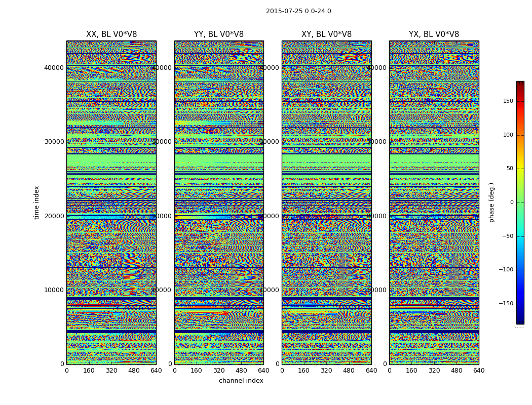The width and height of the screenshot is (532, 405).
Task: Select the 'YX, BL V0*V8' panel title
Action: (x=434, y=34)
